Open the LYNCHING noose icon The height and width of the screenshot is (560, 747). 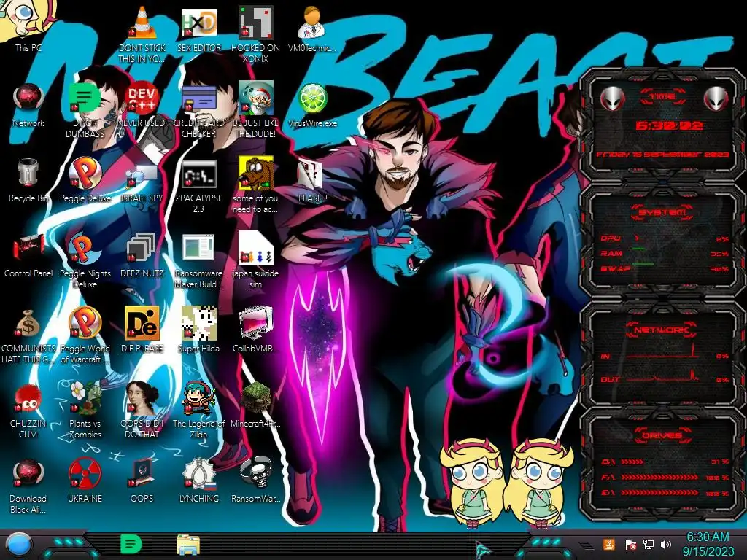[x=199, y=473]
